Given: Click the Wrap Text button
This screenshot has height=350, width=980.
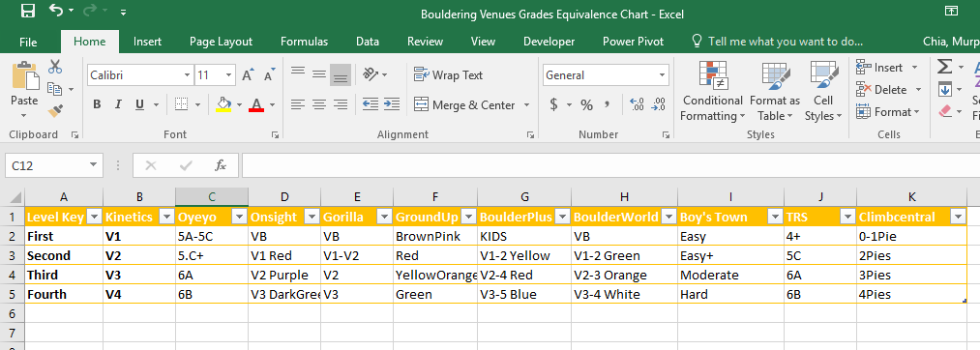Looking at the screenshot, I should (448, 75).
